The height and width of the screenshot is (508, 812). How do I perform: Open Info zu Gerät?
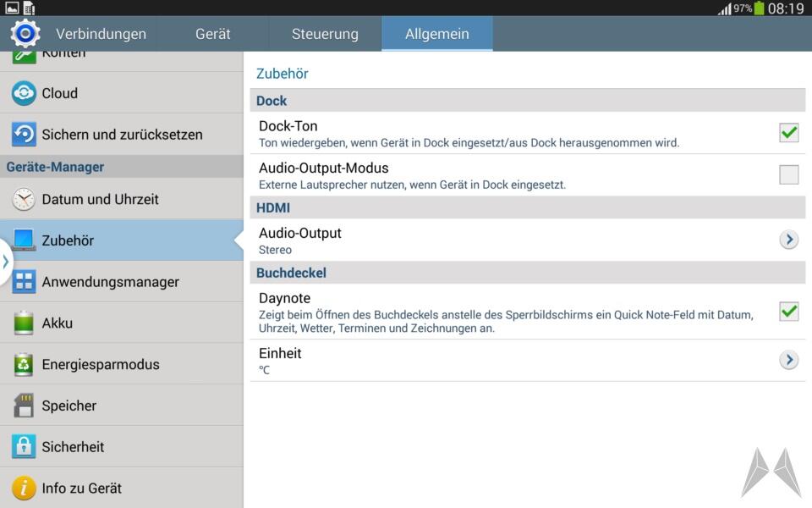click(x=122, y=488)
